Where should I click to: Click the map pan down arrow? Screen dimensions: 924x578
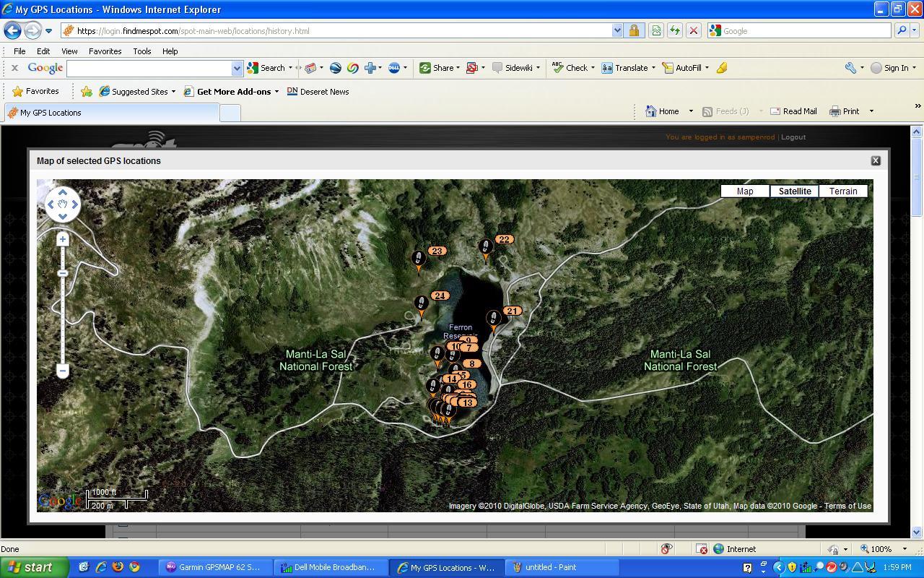point(63,216)
